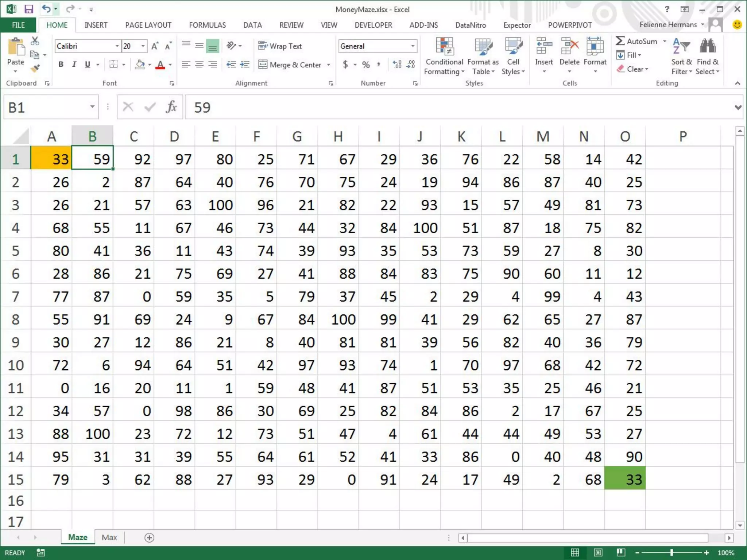Open the FORMULAS ribbon tab

pos(207,25)
